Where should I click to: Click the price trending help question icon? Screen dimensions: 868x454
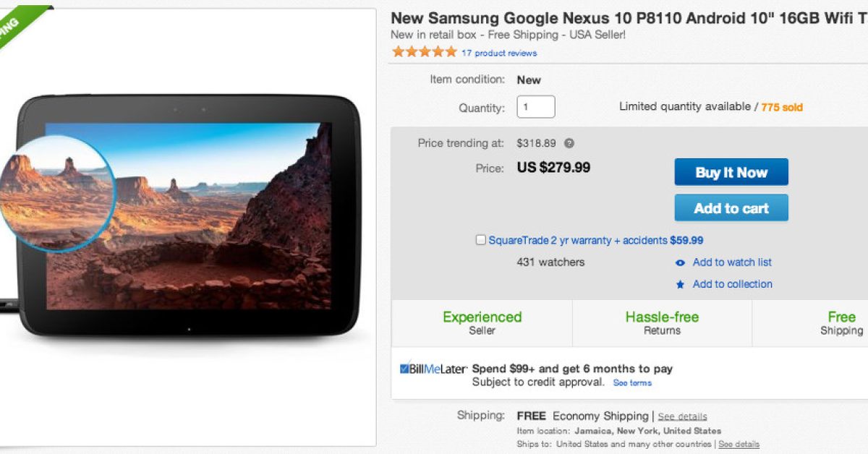coord(569,143)
